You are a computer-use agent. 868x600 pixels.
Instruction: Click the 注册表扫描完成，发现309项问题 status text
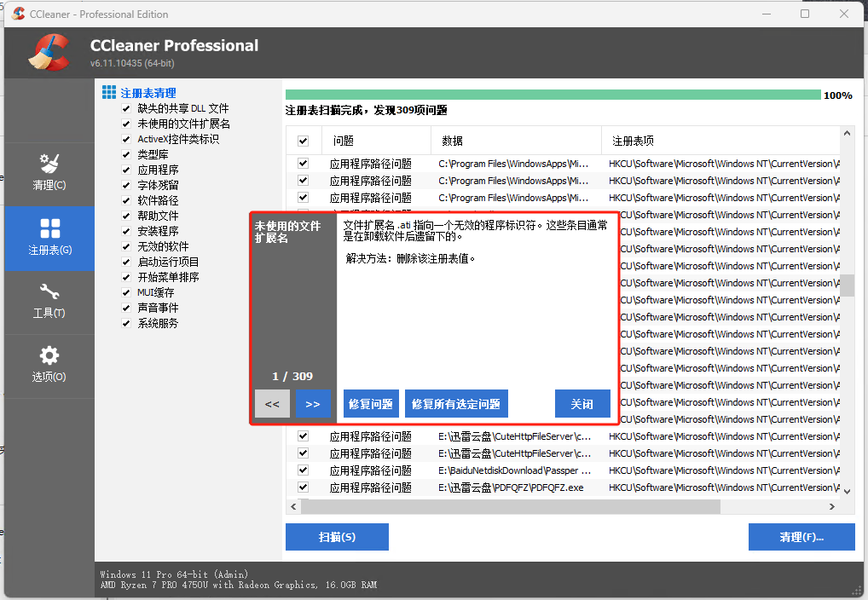(366, 110)
